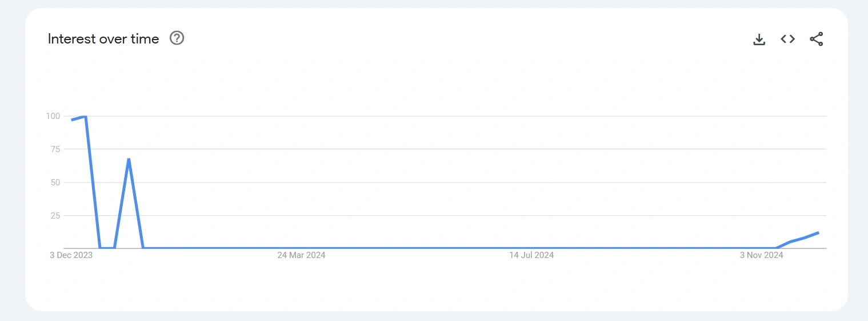
Task: Click the line's peak at 100
Action: [x=85, y=117]
